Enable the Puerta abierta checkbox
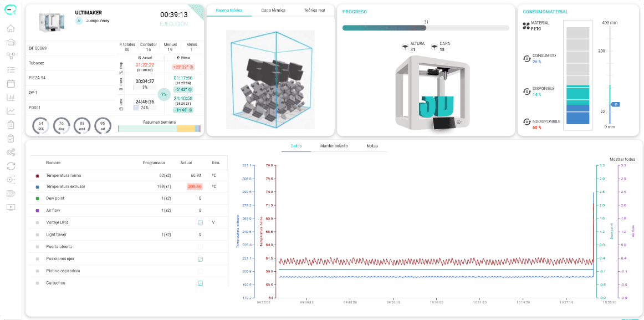Viewport: 644px width, 320px height. click(x=200, y=247)
